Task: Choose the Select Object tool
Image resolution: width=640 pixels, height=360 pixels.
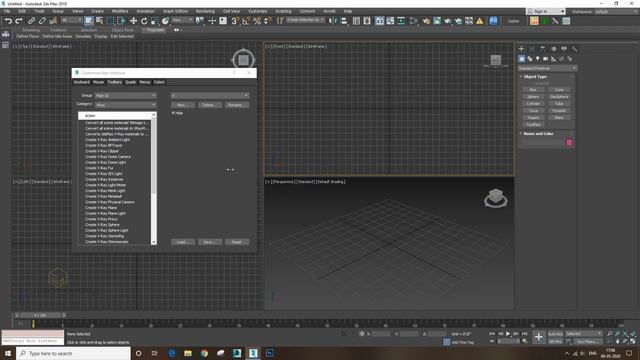Action: (x=89, y=21)
